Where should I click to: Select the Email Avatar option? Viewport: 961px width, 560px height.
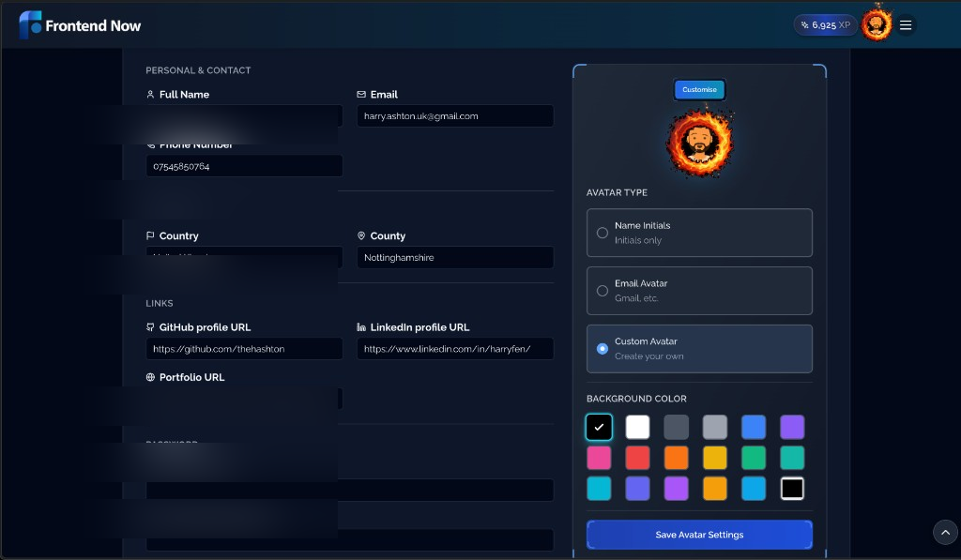pos(699,291)
